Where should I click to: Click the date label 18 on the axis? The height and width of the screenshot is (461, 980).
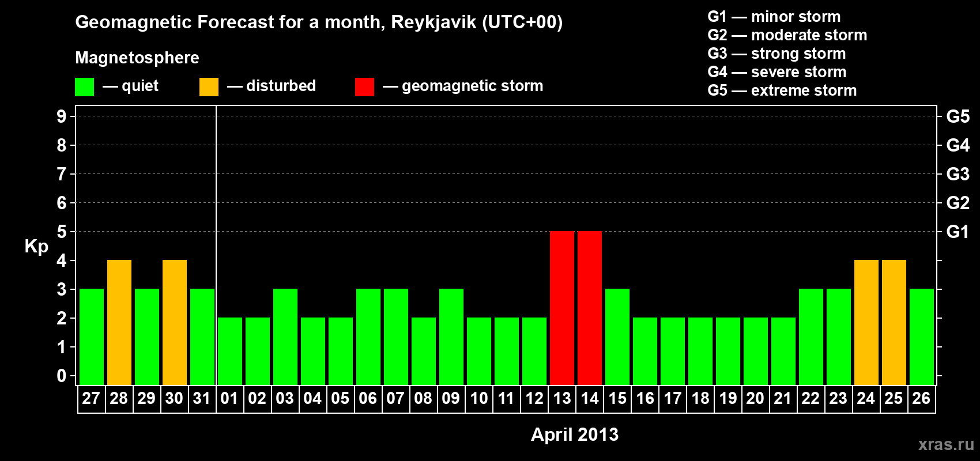click(700, 398)
